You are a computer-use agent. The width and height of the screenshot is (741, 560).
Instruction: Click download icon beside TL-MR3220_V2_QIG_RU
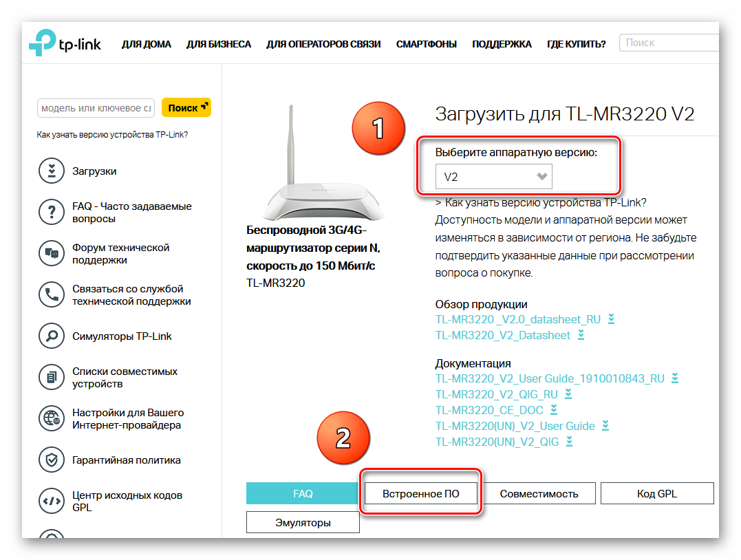click(568, 394)
